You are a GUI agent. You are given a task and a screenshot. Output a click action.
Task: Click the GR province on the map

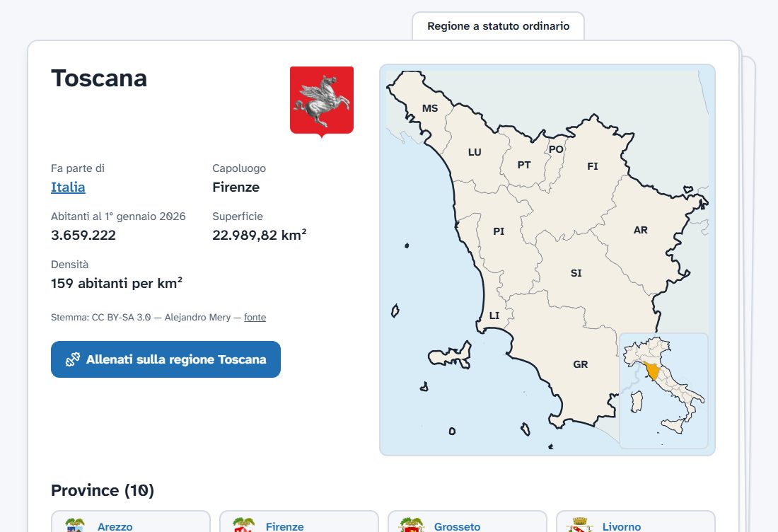pyautogui.click(x=581, y=364)
